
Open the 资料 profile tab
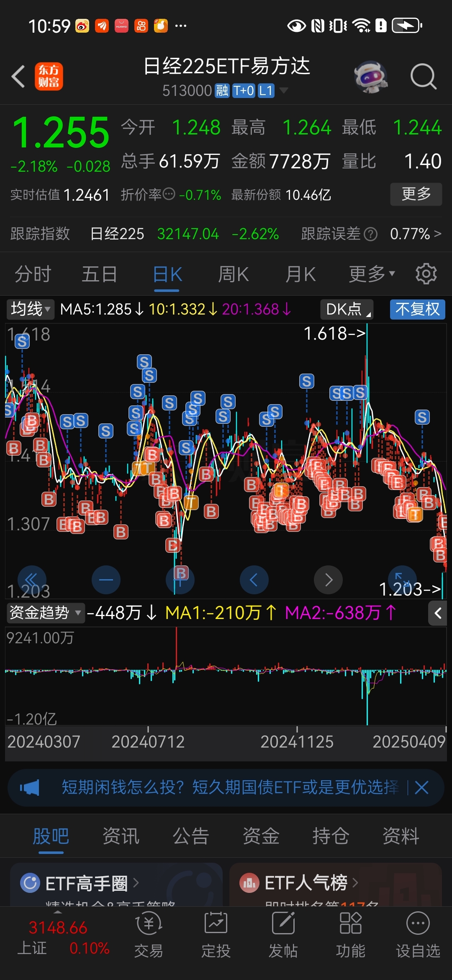(401, 836)
